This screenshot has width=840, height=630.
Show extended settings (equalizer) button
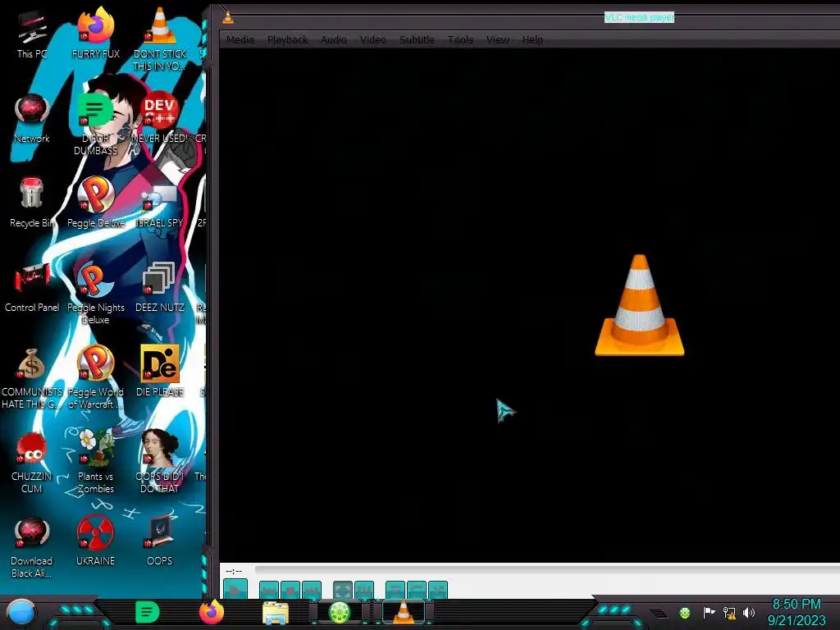point(364,591)
